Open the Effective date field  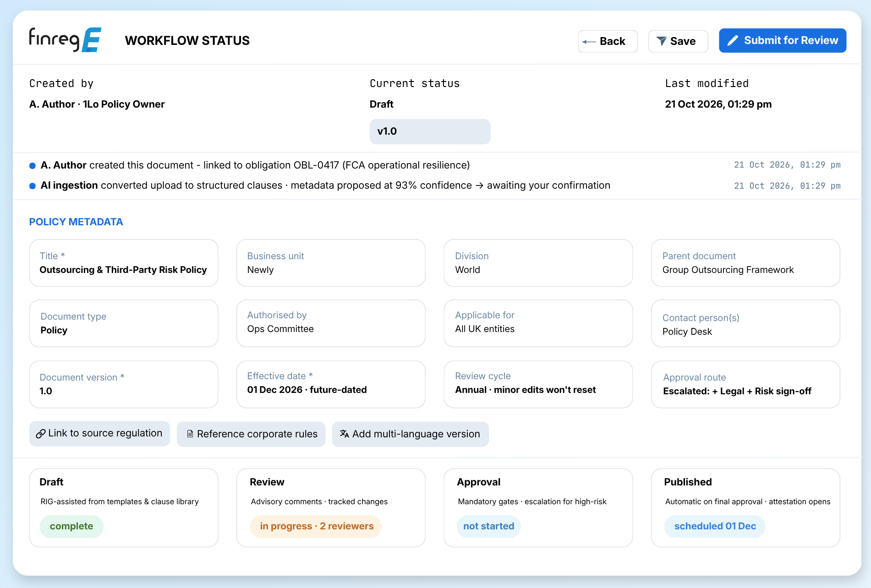[331, 384]
